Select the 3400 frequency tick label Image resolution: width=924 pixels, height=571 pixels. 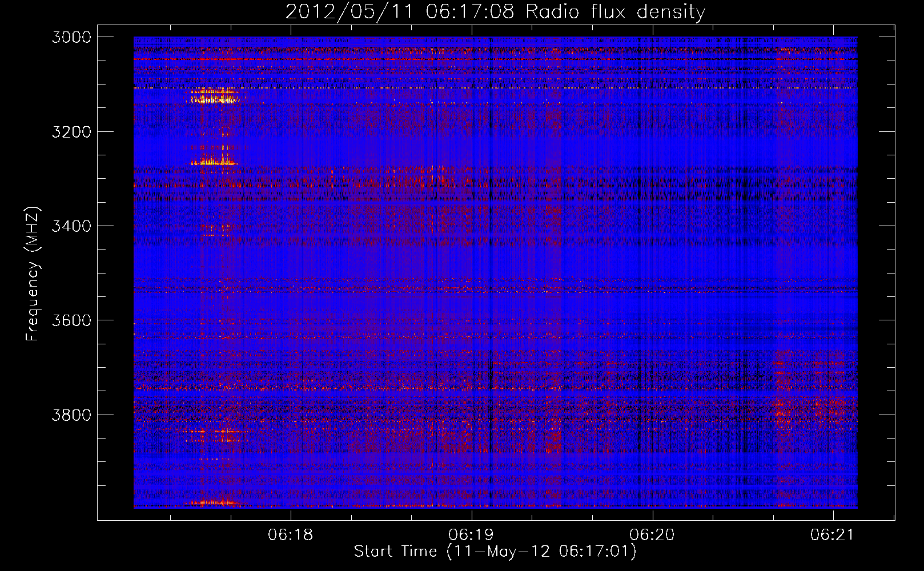click(71, 226)
